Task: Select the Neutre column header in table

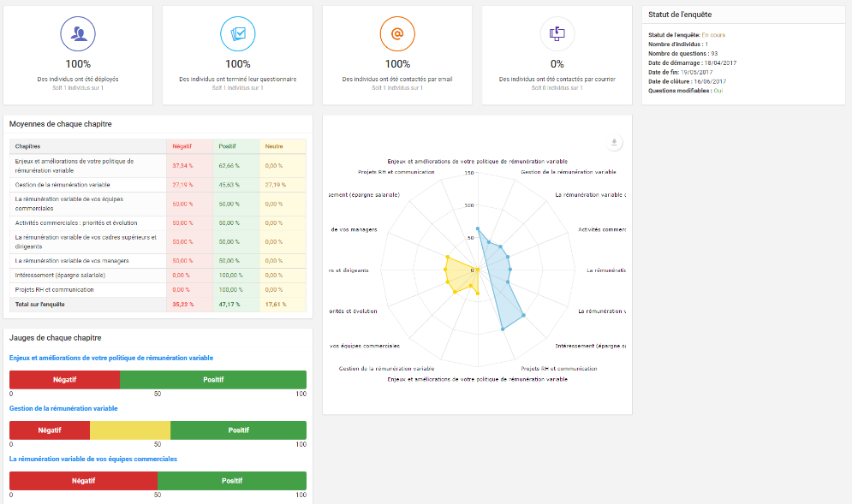Action: click(274, 146)
